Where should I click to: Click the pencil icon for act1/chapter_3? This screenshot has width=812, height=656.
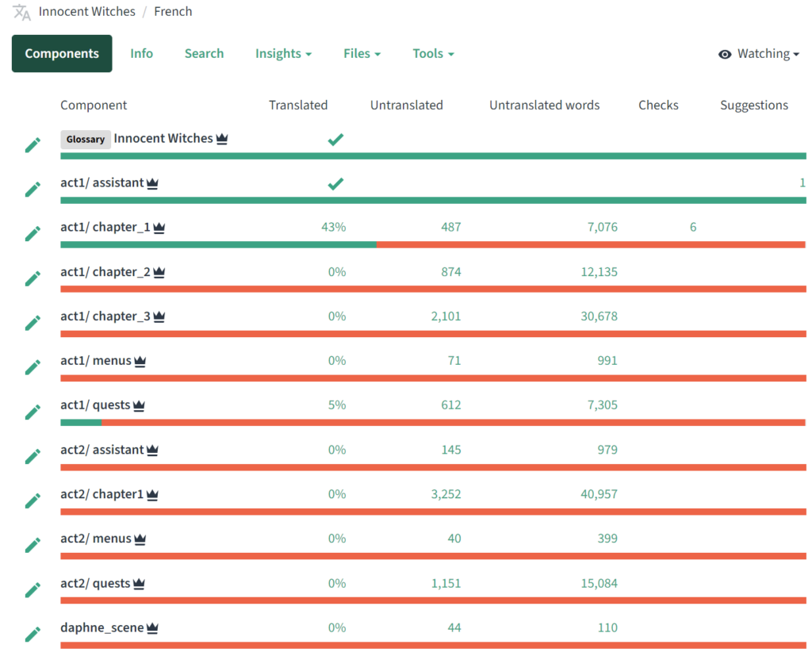pyautogui.click(x=33, y=324)
